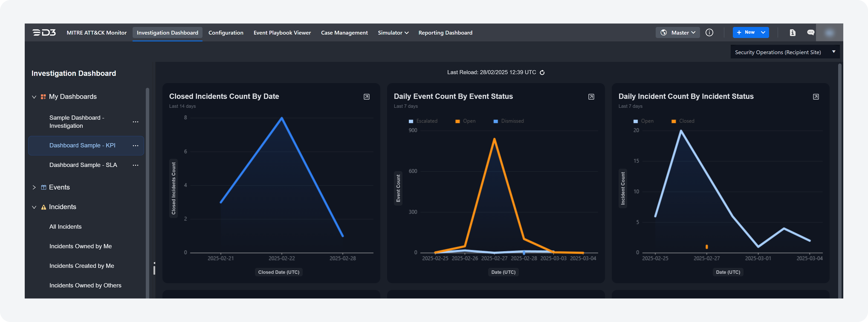Screen dimensions: 868x322
Task: Open the info circle icon
Action: [709, 33]
